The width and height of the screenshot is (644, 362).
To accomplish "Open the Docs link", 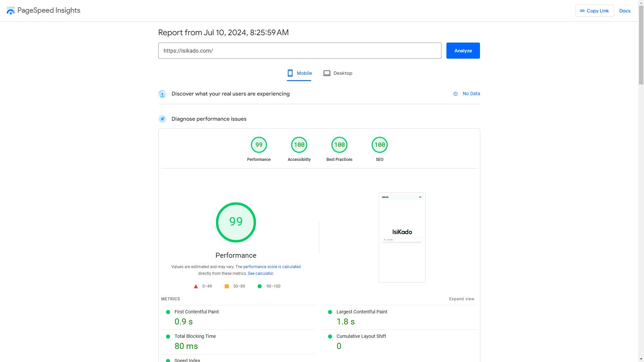I will (x=625, y=10).
